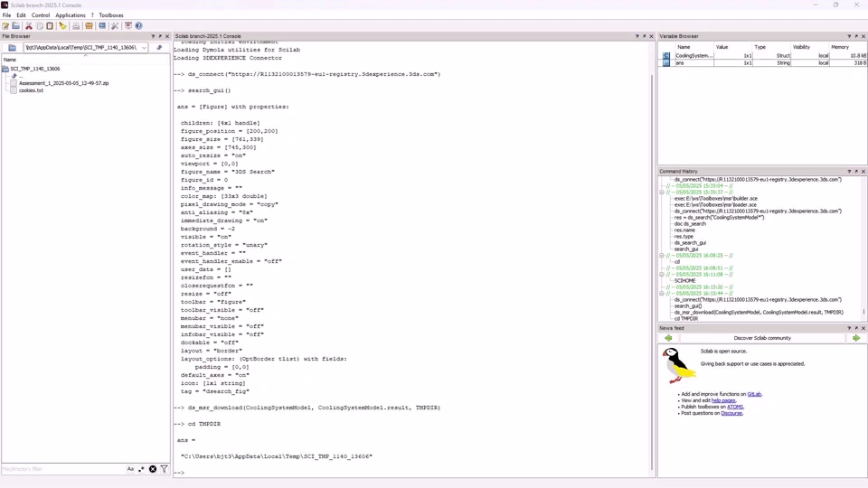Follow the help pages link
Viewport: 868px width, 488px height.
click(x=723, y=400)
